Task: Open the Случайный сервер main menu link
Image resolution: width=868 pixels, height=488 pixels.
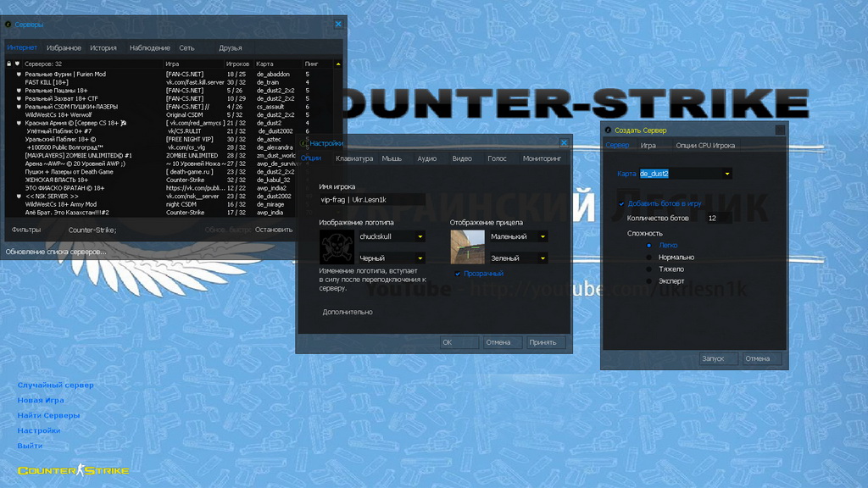Action: click(x=55, y=385)
